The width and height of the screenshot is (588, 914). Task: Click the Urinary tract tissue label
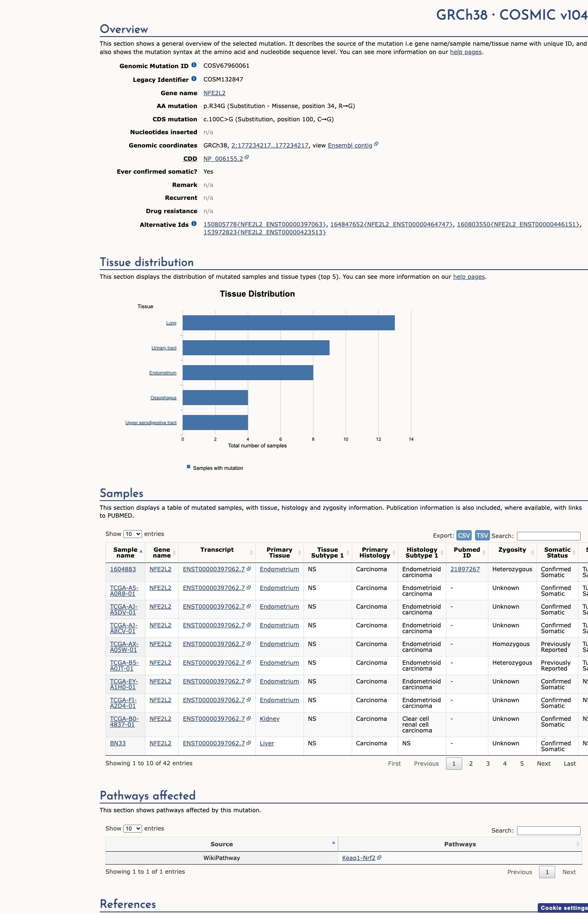[164, 348]
